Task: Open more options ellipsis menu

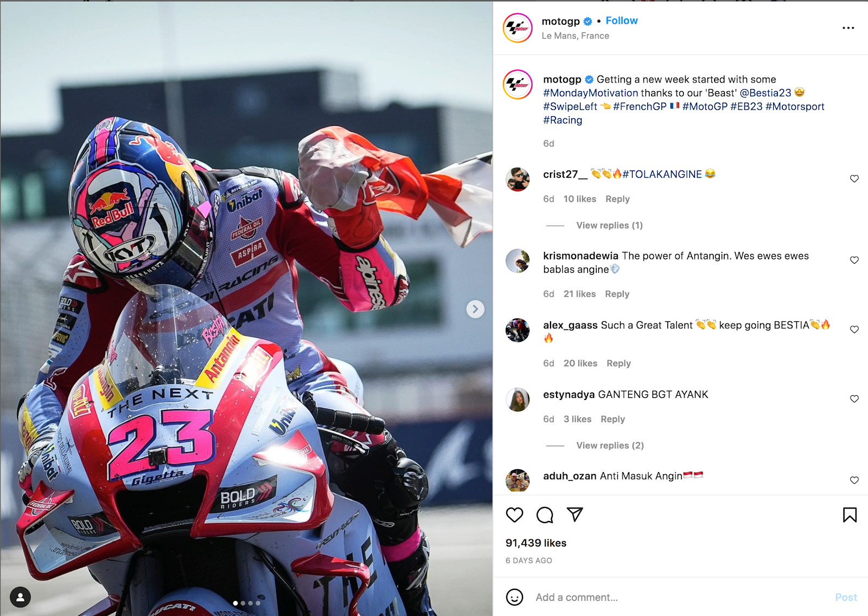Action: (x=848, y=28)
